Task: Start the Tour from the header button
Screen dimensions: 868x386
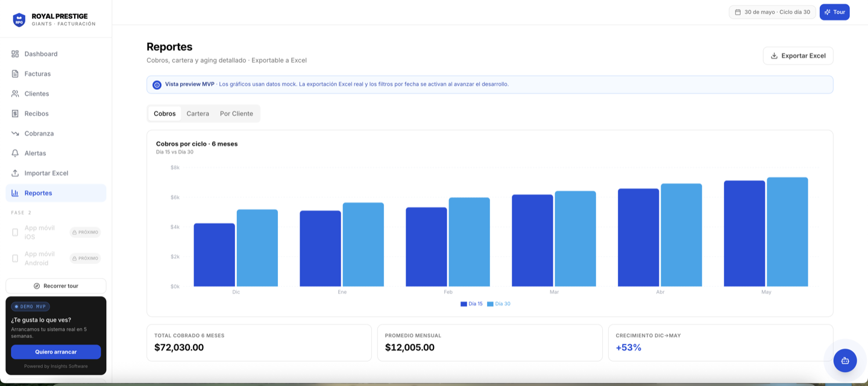Action: tap(834, 12)
